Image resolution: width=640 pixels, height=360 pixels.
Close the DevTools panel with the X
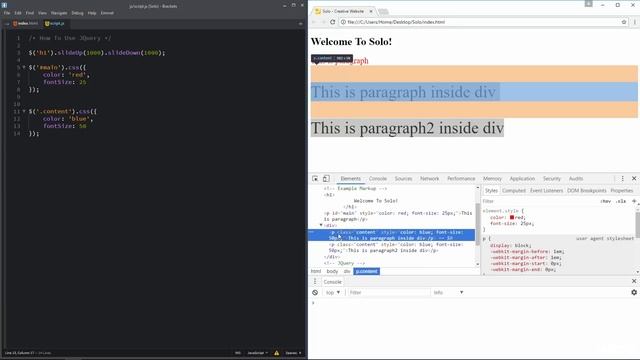click(634, 179)
